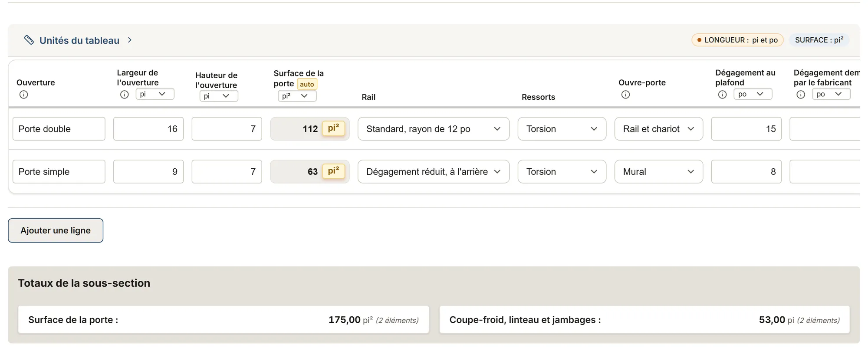Show info for the Ouvre-porte column
The image size is (868, 351).
(x=625, y=95)
